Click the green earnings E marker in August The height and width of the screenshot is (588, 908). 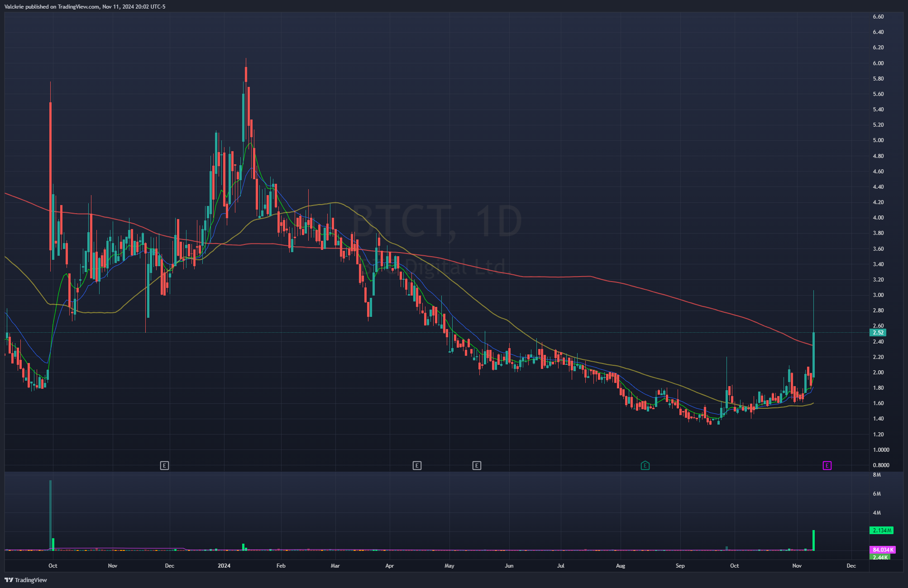pyautogui.click(x=645, y=465)
